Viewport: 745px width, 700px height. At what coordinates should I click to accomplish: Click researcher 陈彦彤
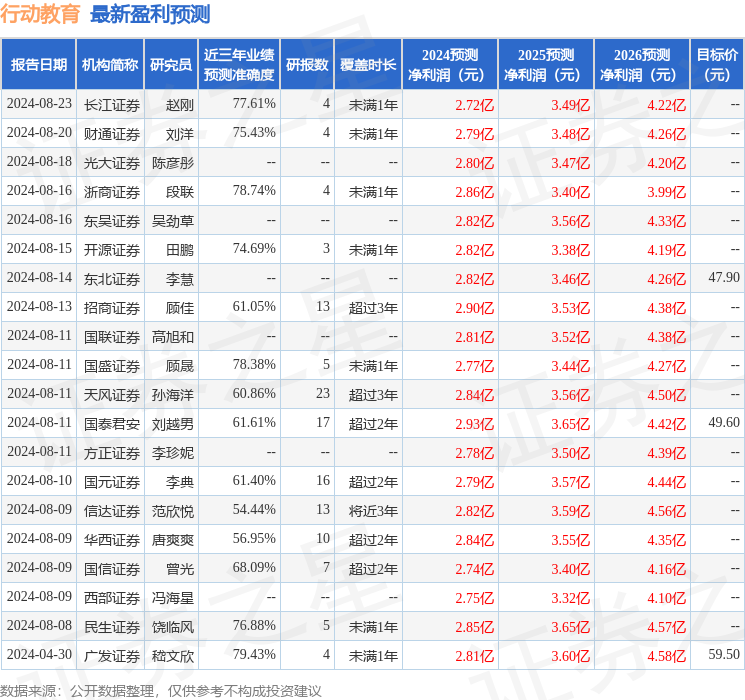pos(173,163)
